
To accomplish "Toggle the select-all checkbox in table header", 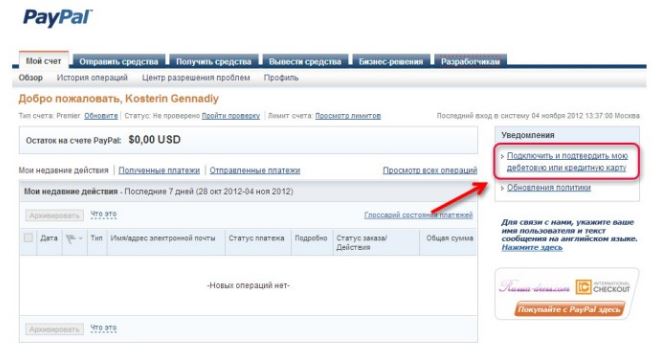I will pos(29,238).
